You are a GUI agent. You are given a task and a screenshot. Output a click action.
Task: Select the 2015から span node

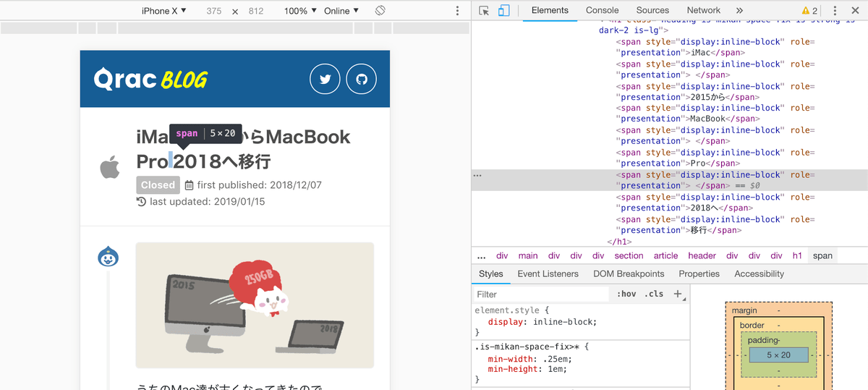pyautogui.click(x=715, y=91)
